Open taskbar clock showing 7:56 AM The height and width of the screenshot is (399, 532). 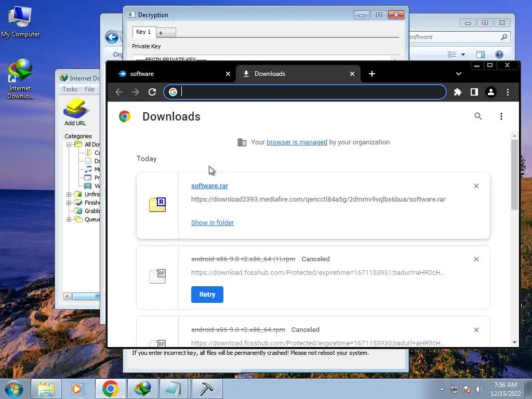coord(506,389)
